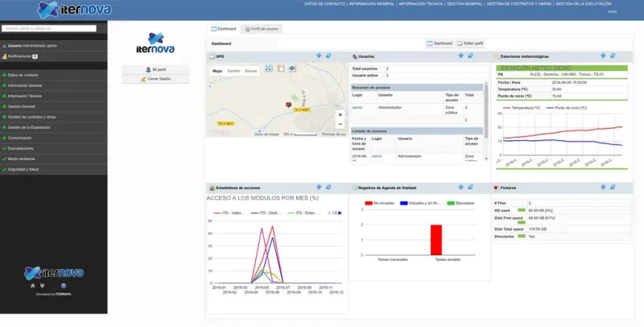The width and height of the screenshot is (644, 327).
Task: Toggle the red No iniciadas legend swatch
Action: click(x=369, y=203)
